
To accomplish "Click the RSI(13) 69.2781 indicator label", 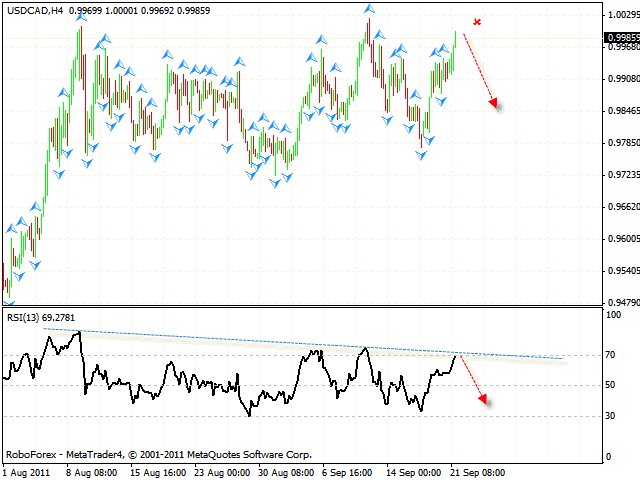I will coord(41,318).
